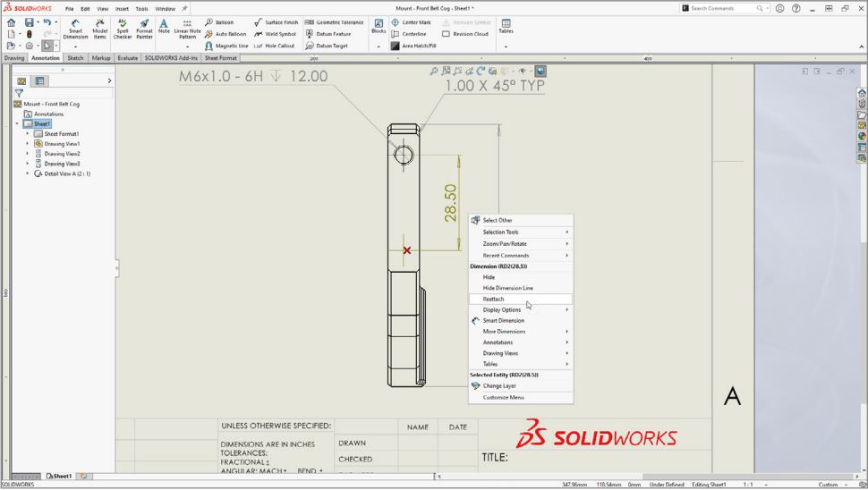Select the Auto Balloon tool
The width and height of the screenshot is (868, 490).
point(226,34)
